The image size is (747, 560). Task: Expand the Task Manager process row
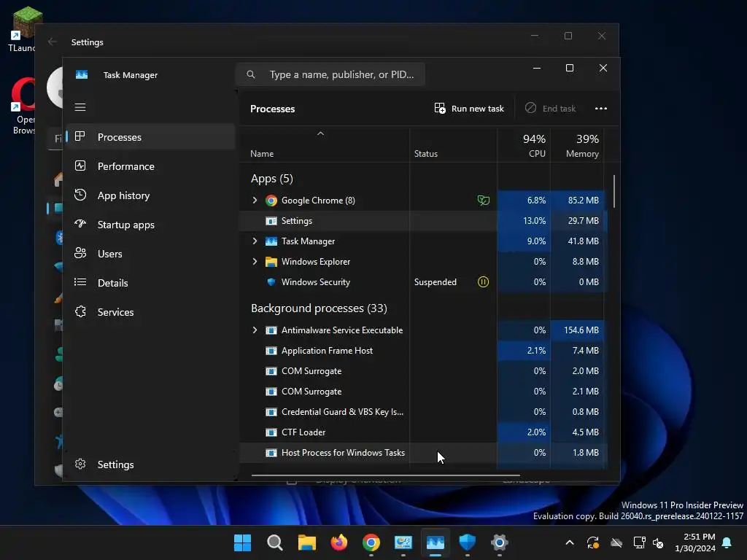255,241
